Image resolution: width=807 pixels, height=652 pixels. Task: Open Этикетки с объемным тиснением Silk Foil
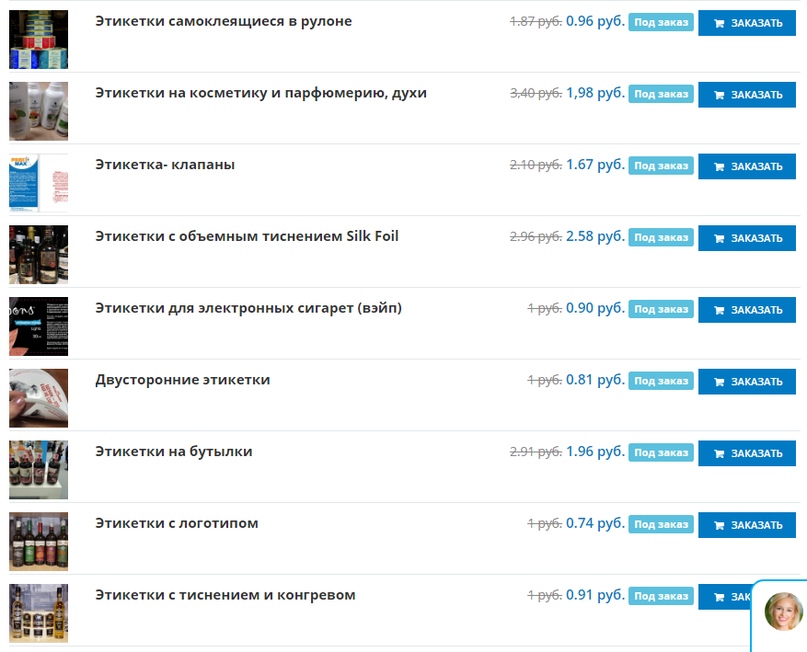[247, 236]
